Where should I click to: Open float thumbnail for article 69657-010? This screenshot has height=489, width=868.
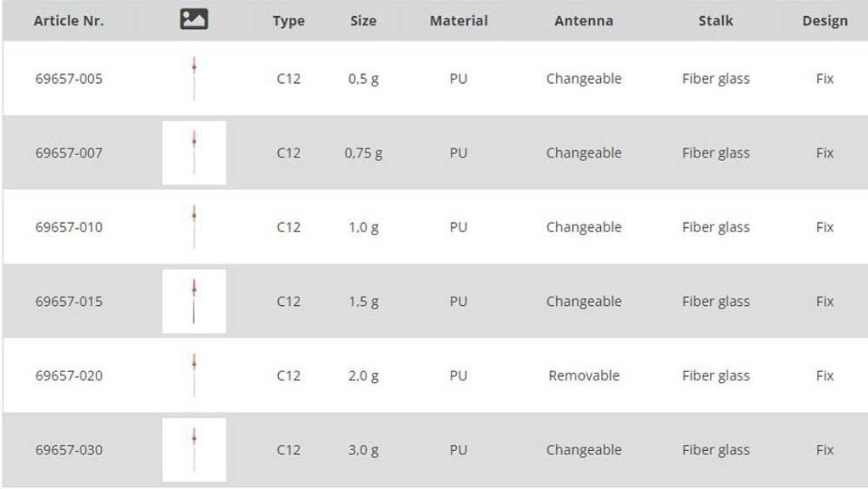click(x=194, y=226)
